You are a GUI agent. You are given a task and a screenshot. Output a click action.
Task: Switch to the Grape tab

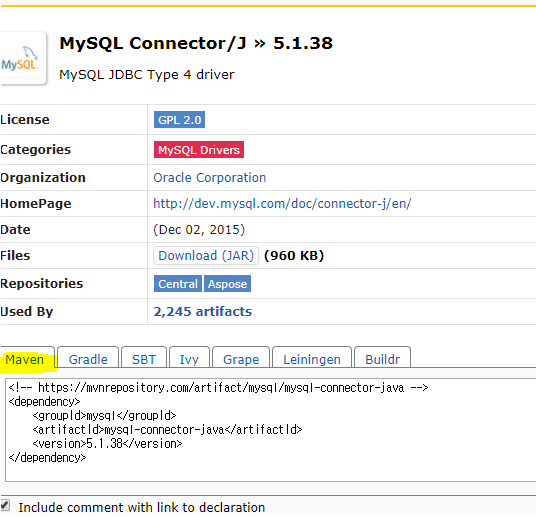[241, 358]
